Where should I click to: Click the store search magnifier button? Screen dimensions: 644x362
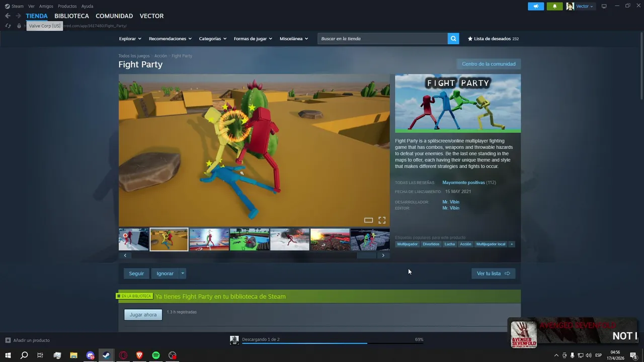point(453,39)
